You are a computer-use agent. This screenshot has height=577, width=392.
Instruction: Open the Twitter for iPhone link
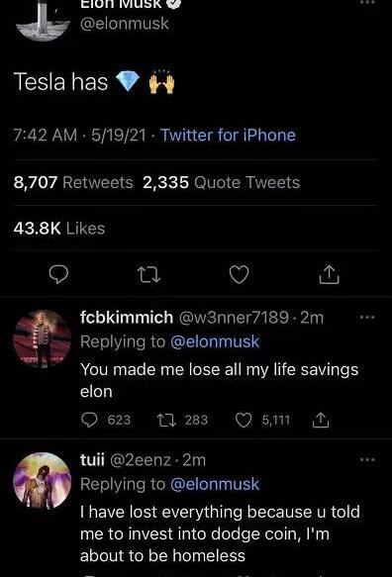(228, 135)
